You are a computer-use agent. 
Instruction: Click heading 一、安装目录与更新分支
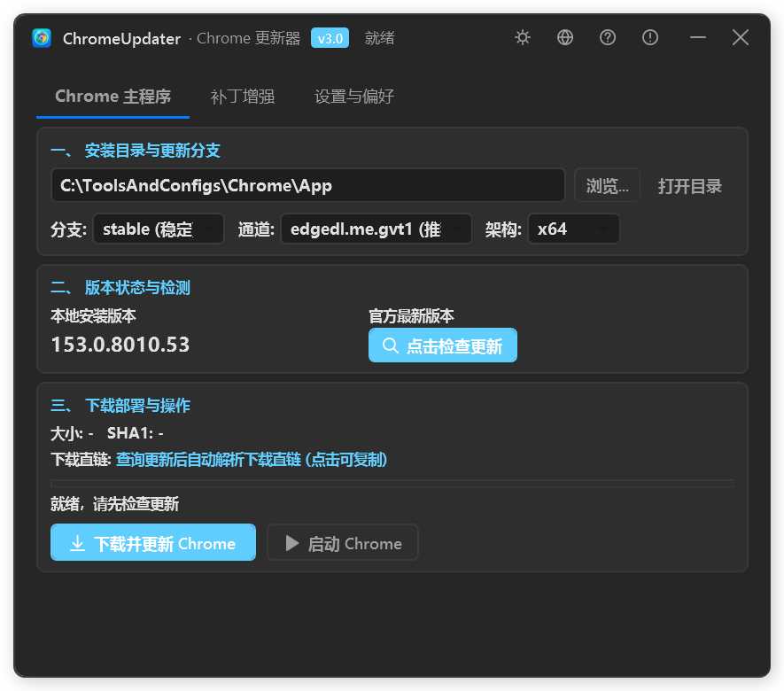[136, 150]
